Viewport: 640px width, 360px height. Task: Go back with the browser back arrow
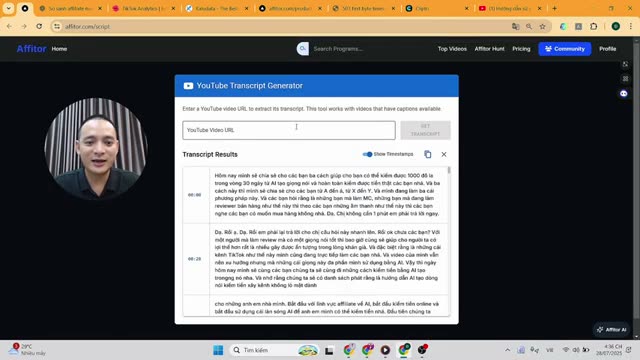coord(9,26)
